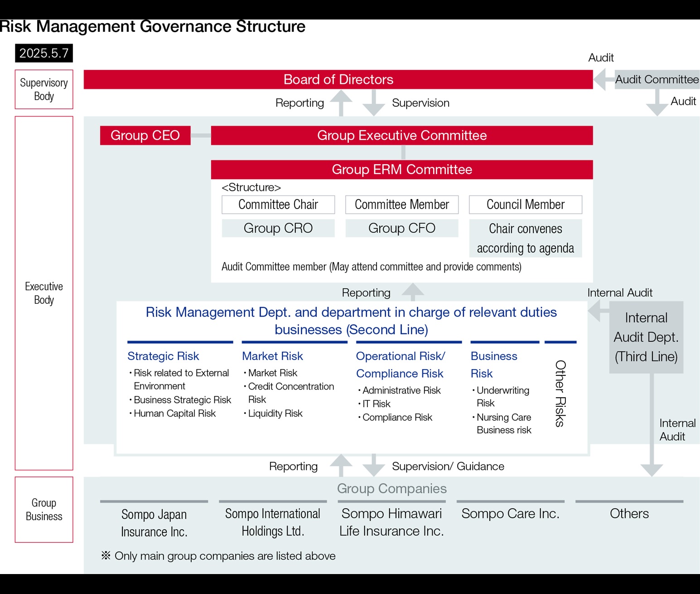Click the Group CEO box
The image size is (700, 594).
coord(145,136)
